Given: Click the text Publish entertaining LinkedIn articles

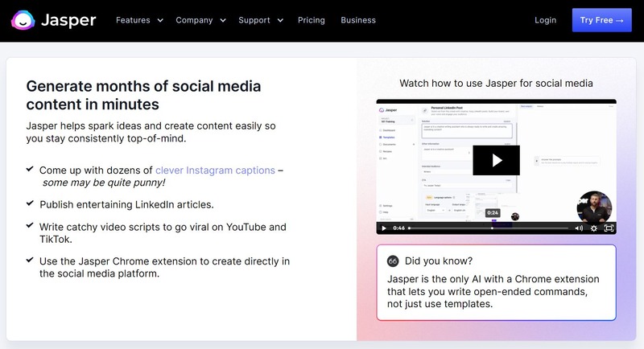Looking at the screenshot, I should tap(126, 204).
